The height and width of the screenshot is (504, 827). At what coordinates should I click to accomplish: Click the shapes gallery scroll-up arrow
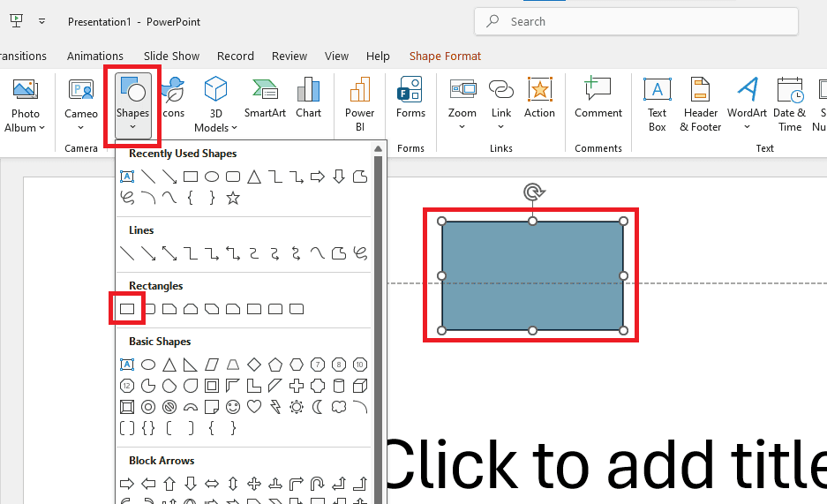click(378, 149)
